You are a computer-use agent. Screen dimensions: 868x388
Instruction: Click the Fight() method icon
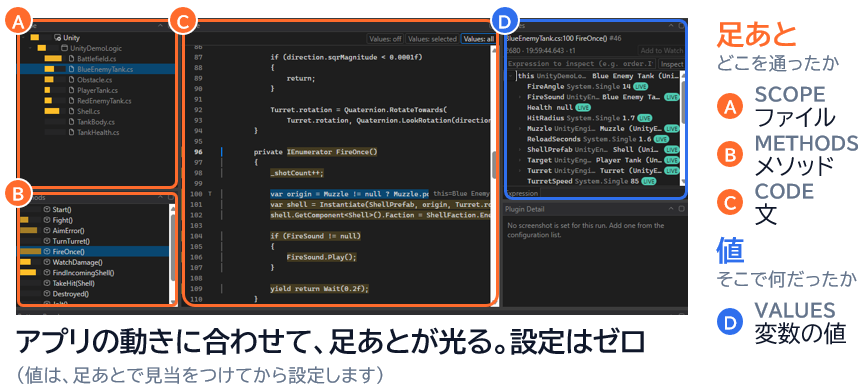[46, 220]
